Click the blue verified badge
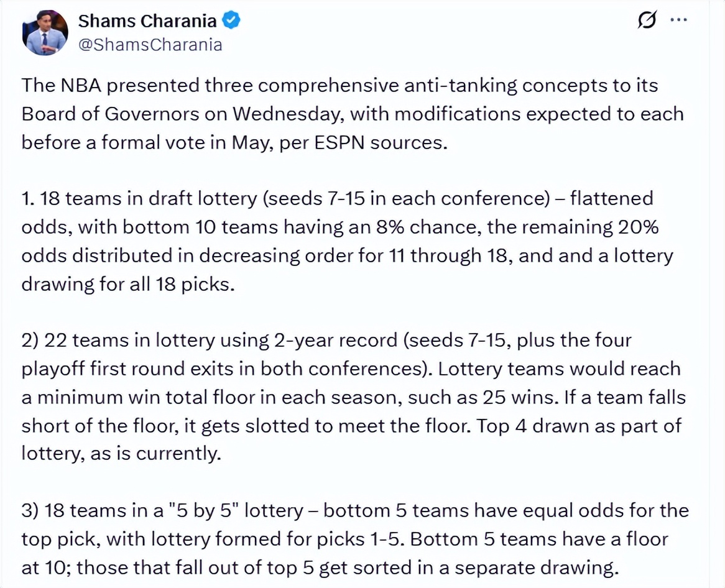 point(231,21)
